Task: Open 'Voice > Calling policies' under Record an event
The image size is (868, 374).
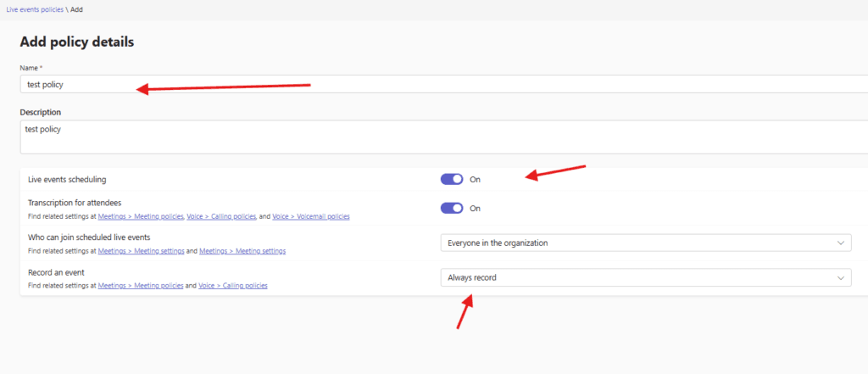Action: tap(233, 286)
